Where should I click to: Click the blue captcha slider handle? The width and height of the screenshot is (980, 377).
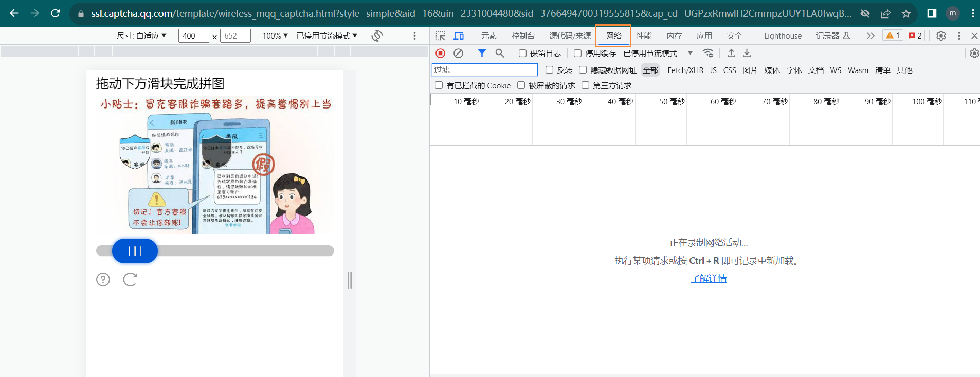[x=135, y=251]
